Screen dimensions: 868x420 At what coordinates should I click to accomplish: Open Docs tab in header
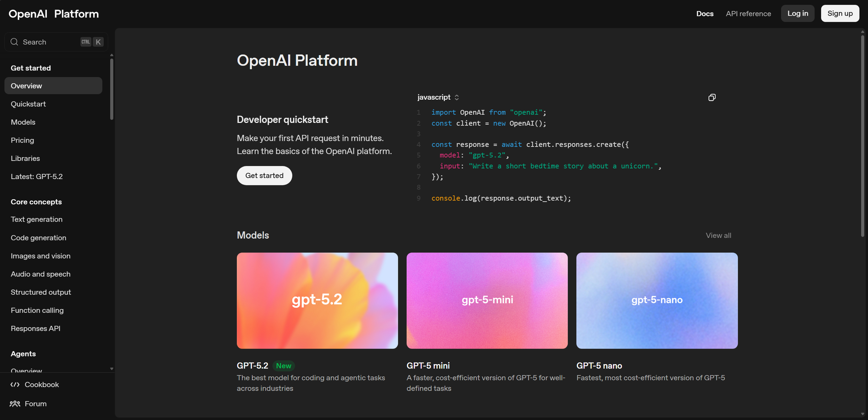click(704, 14)
